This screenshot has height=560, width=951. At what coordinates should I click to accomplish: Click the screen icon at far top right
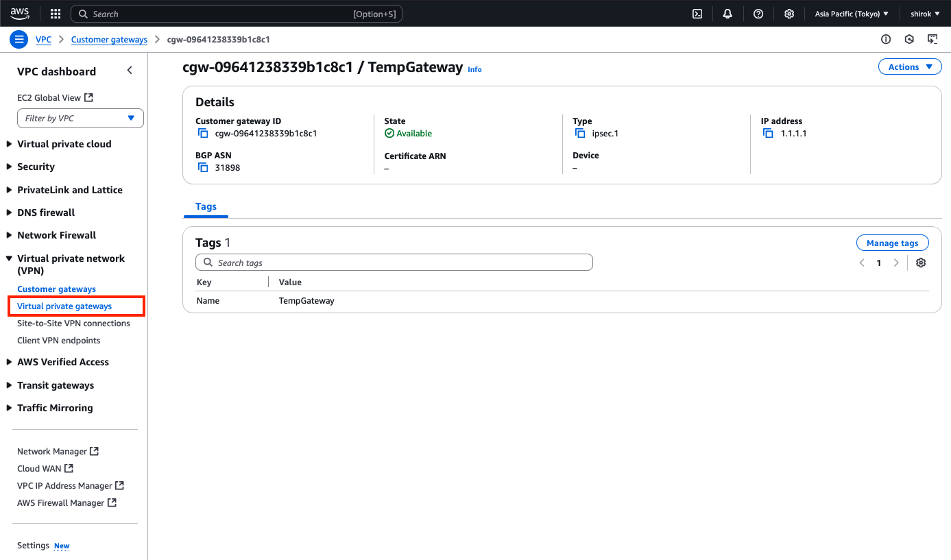coord(932,39)
